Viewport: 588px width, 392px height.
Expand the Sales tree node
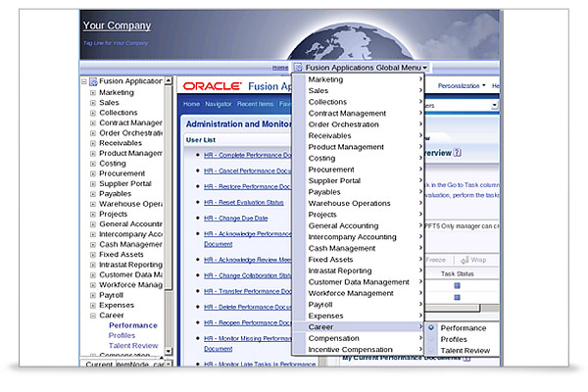[x=93, y=103]
